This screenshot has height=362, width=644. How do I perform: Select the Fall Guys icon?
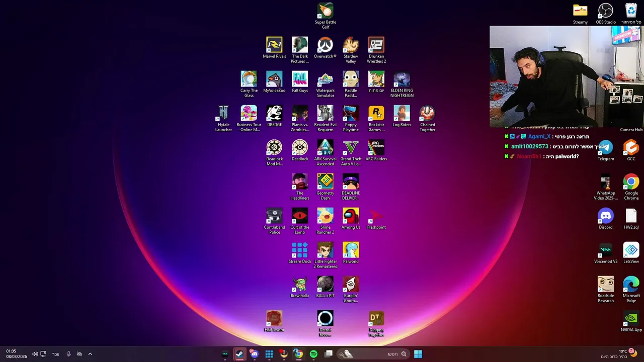[300, 81]
